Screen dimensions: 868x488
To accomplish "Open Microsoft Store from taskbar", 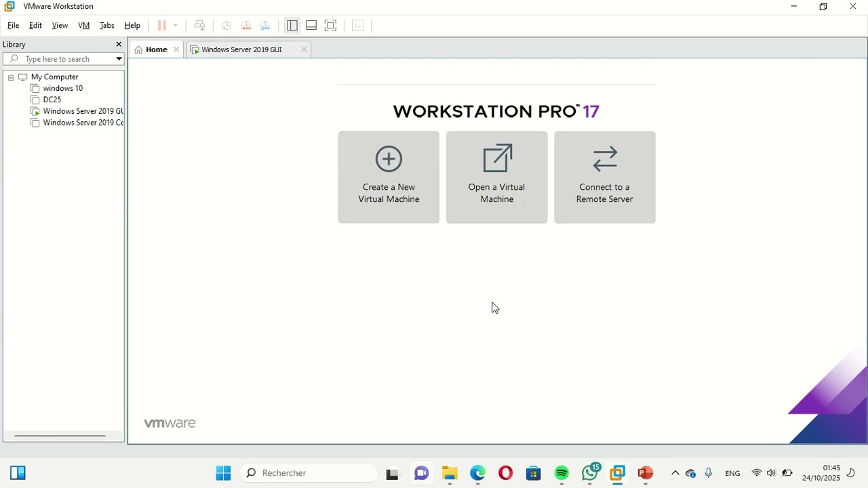I will [534, 473].
